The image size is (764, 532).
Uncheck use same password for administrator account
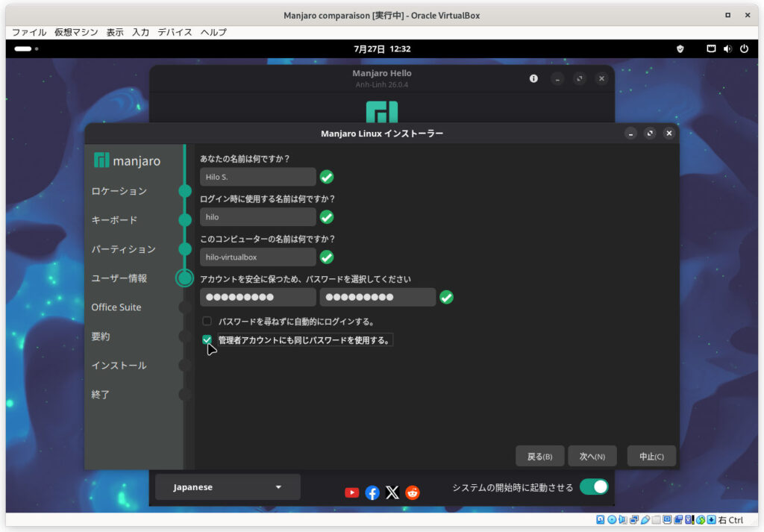coord(207,339)
